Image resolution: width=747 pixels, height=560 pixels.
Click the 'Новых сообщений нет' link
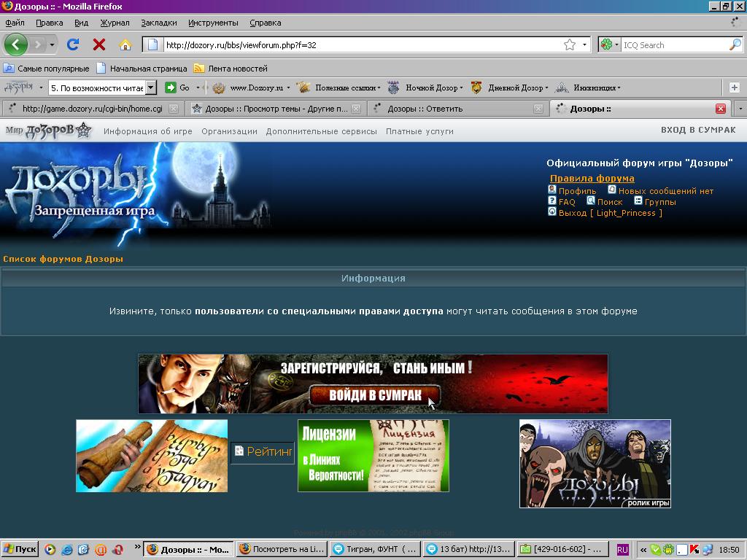point(665,191)
